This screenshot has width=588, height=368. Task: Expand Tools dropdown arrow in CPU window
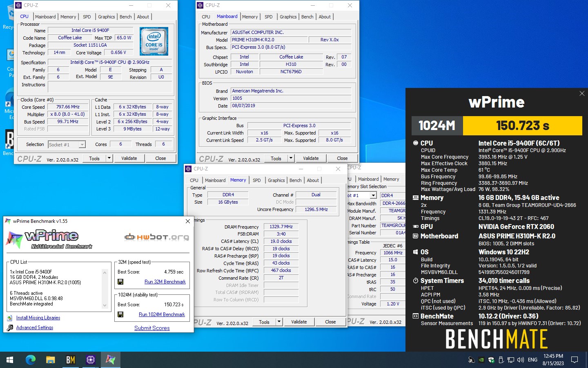(109, 158)
